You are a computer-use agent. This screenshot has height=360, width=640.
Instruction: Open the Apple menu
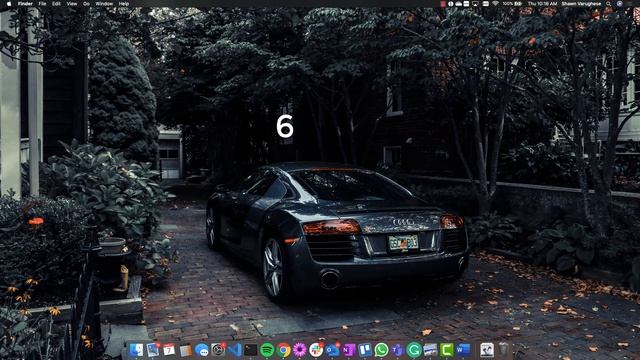[x=9, y=4]
